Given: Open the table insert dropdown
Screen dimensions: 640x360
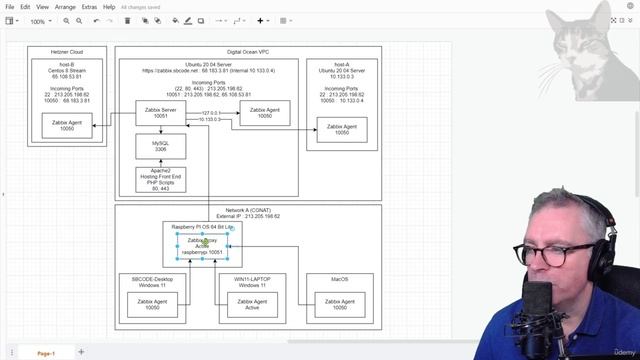Looking at the screenshot, I should point(286,21).
